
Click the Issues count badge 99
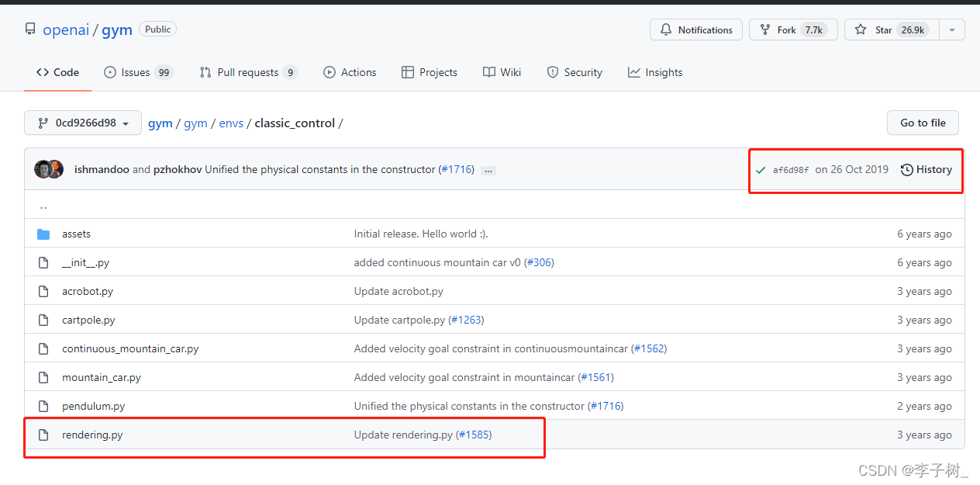click(x=164, y=72)
